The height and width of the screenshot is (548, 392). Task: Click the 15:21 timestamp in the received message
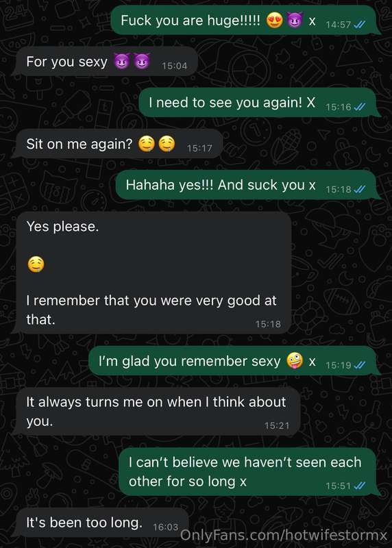277,425
